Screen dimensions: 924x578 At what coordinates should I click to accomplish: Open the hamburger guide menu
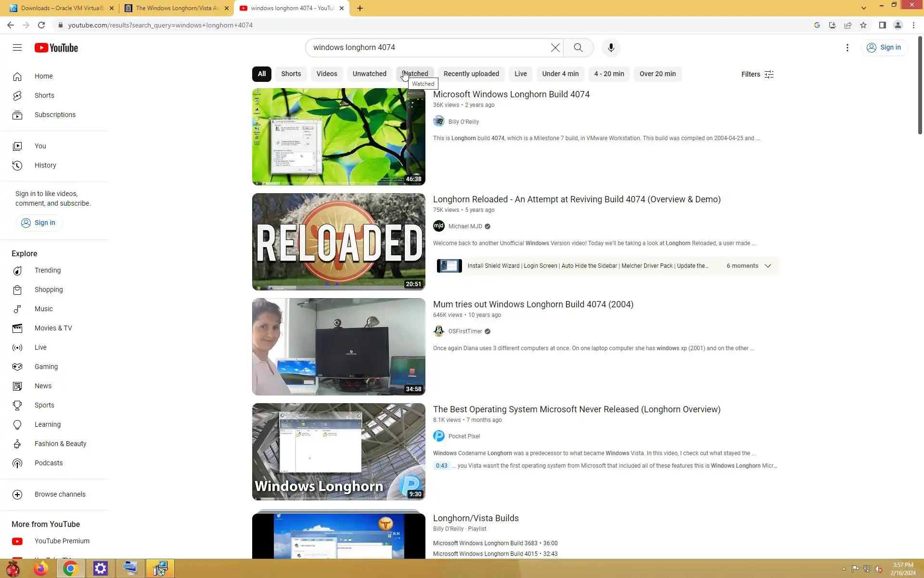click(17, 47)
